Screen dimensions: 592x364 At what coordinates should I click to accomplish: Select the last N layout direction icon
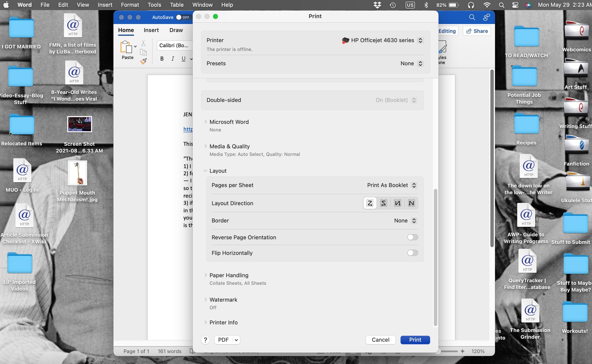(x=411, y=203)
